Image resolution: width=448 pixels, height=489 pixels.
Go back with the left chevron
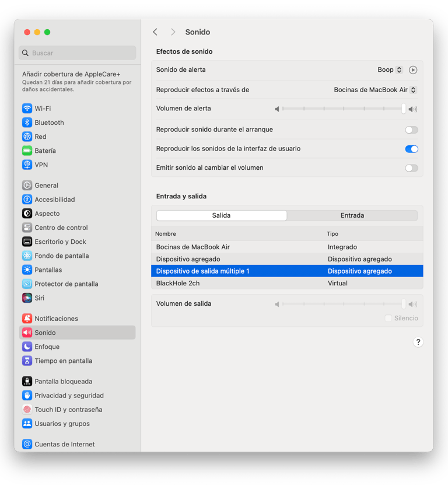(155, 32)
